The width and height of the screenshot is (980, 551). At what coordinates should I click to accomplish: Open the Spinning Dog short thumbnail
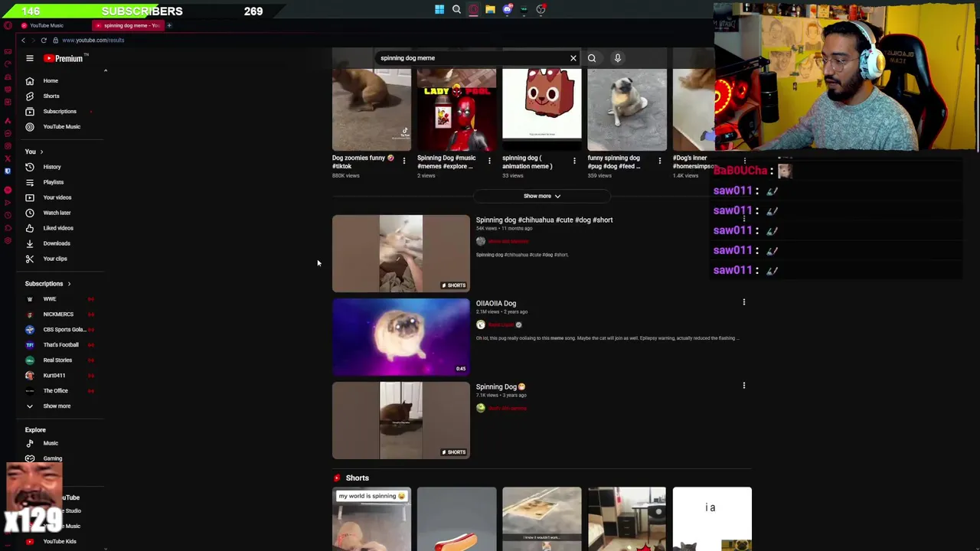pyautogui.click(x=401, y=420)
